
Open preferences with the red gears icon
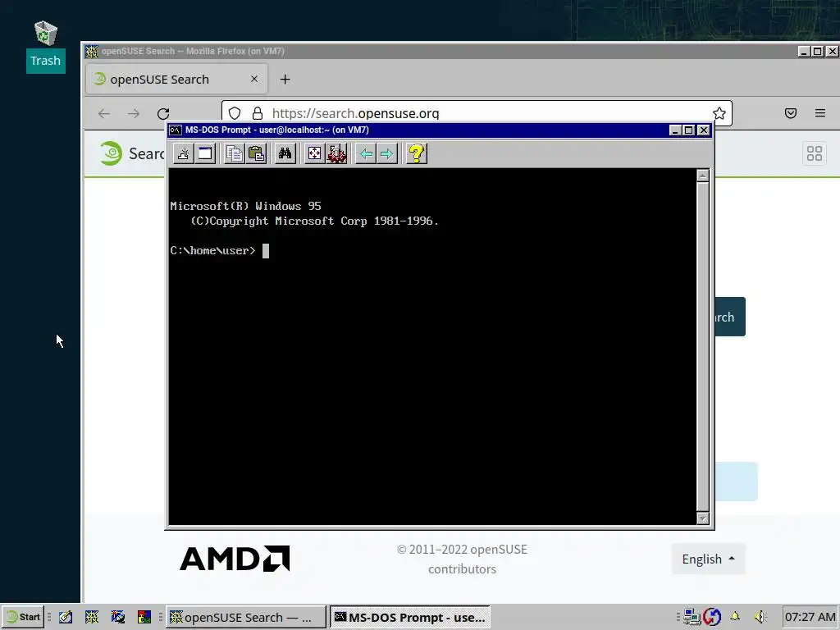coord(336,153)
